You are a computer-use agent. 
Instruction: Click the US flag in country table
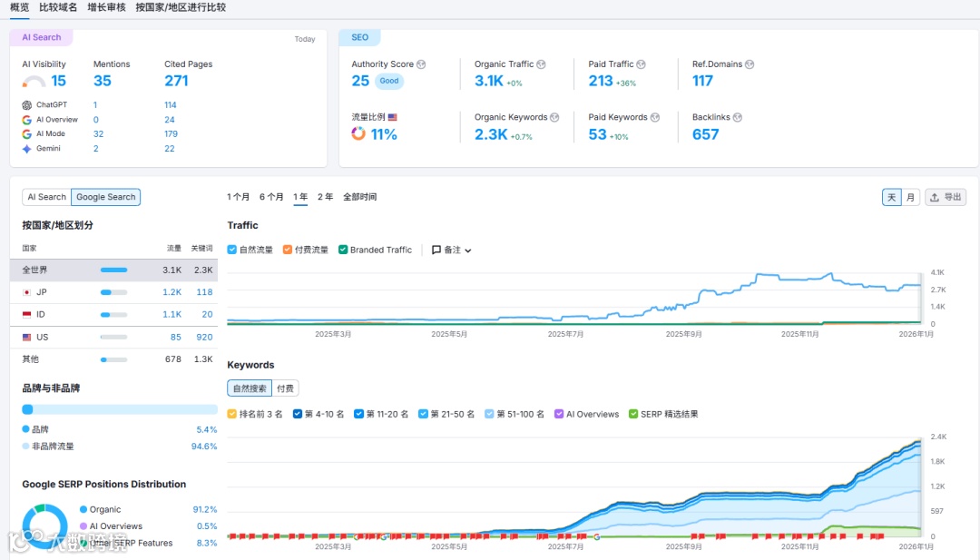tap(27, 337)
